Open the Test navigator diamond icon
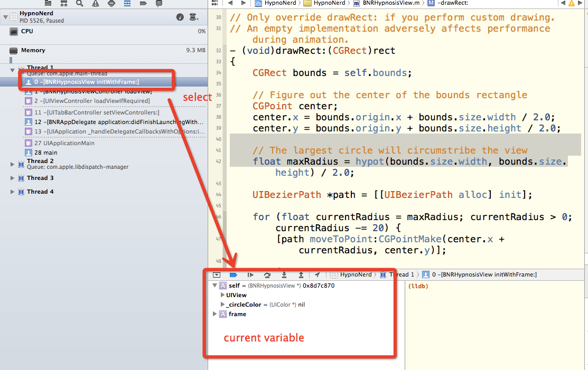 pos(111,3)
